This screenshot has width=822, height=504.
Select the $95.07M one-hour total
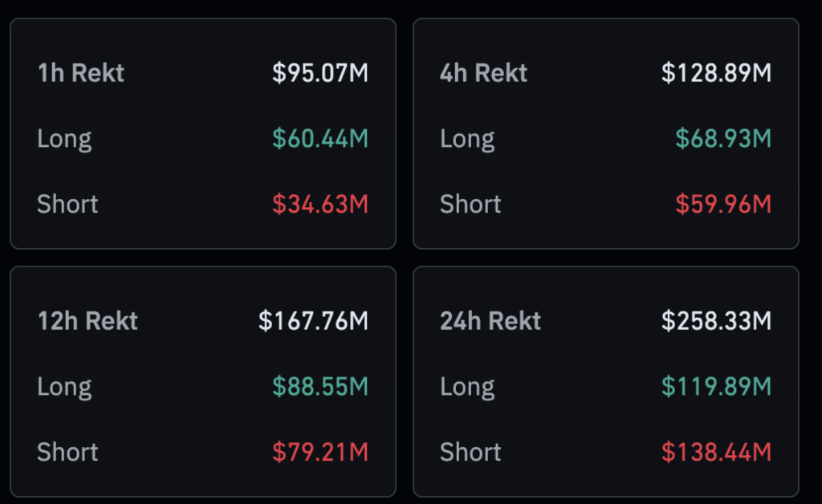pos(320,73)
